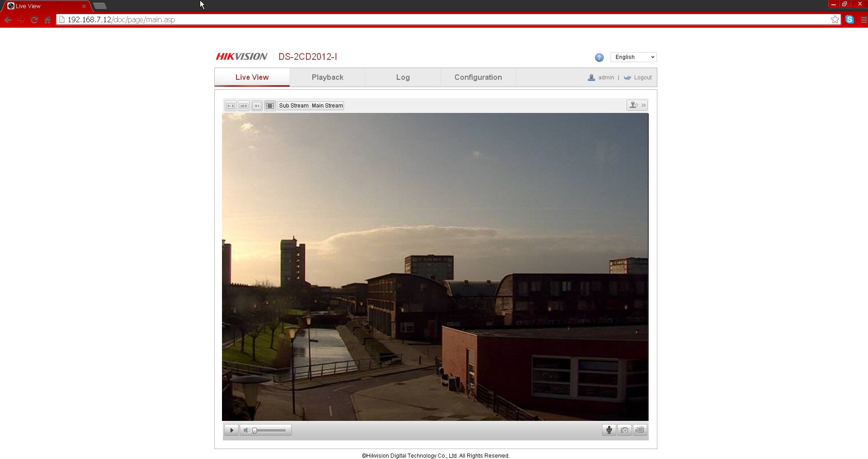868x459 pixels.
Task: Unmute the audio speaker icon
Action: (x=247, y=430)
